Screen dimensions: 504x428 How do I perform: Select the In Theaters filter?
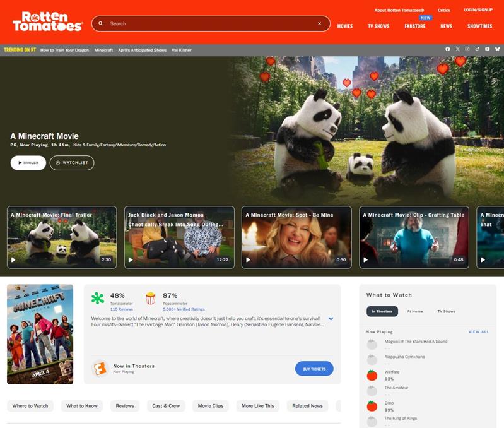point(382,311)
